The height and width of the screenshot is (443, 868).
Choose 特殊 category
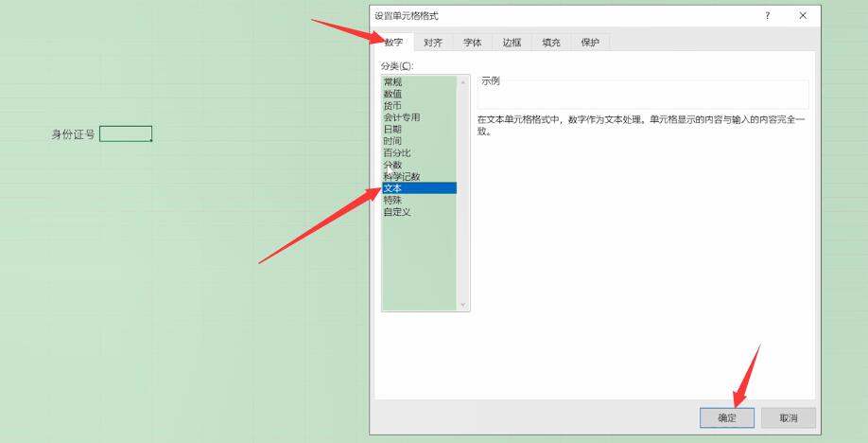click(x=419, y=200)
